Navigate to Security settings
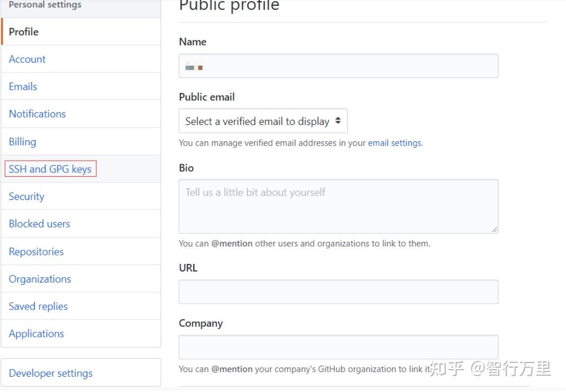 coord(26,197)
